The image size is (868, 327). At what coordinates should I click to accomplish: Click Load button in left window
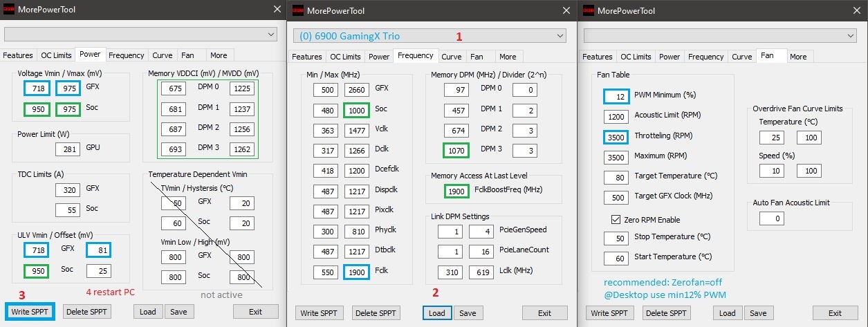pos(148,312)
